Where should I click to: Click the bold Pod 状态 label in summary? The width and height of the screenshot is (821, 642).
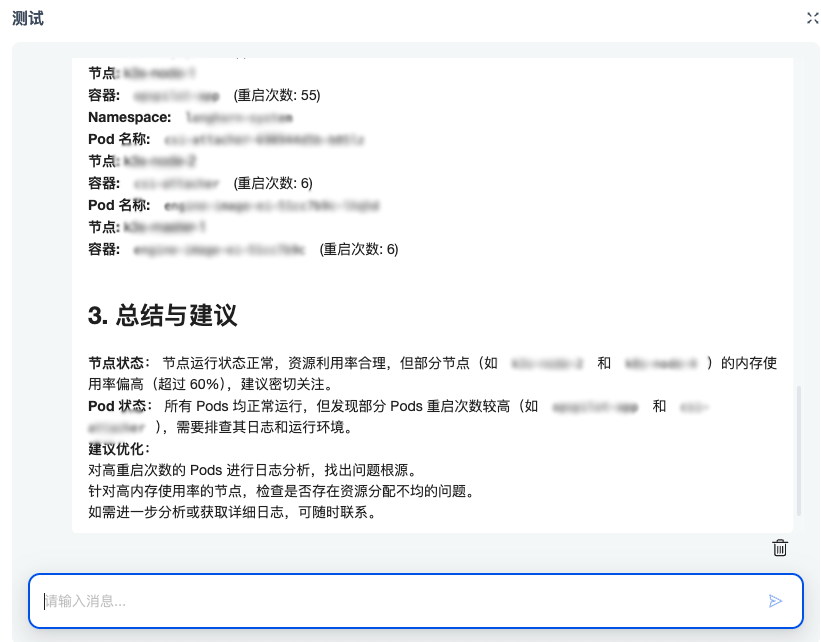pos(117,406)
